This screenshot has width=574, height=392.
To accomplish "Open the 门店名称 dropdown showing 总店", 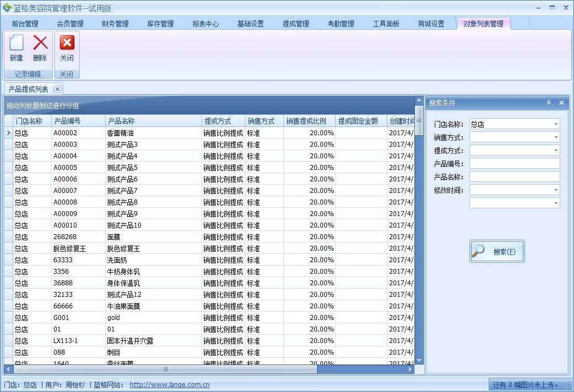I will click(556, 124).
